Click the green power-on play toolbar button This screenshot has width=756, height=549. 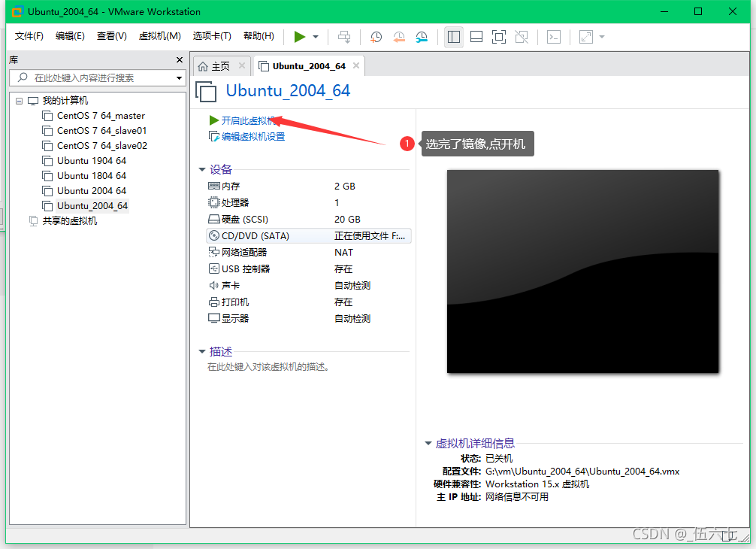[299, 37]
